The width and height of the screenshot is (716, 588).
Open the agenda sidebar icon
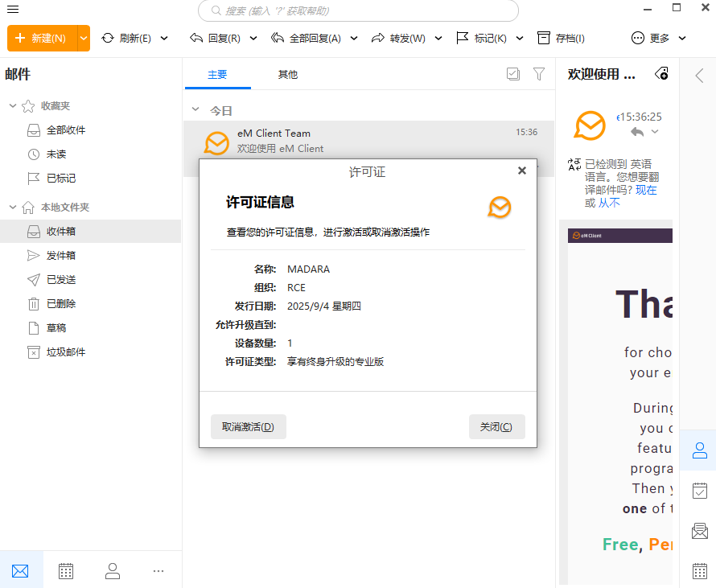(700, 491)
